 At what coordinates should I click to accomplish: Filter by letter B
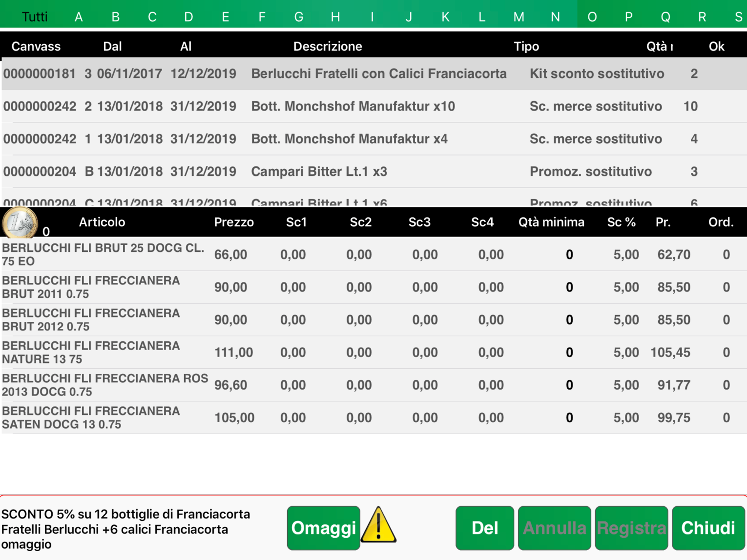115,17
